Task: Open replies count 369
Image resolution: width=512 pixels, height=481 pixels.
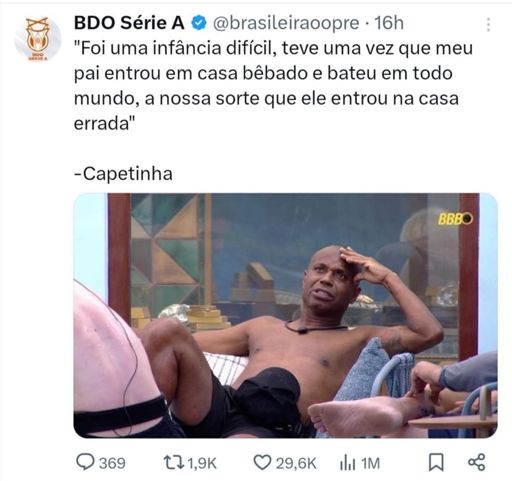Action: tap(112, 463)
